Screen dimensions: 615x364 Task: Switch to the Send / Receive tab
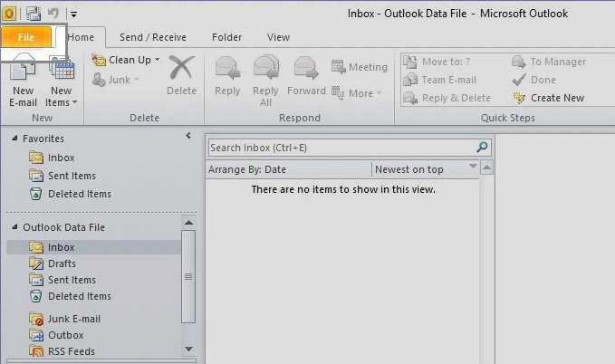(152, 37)
